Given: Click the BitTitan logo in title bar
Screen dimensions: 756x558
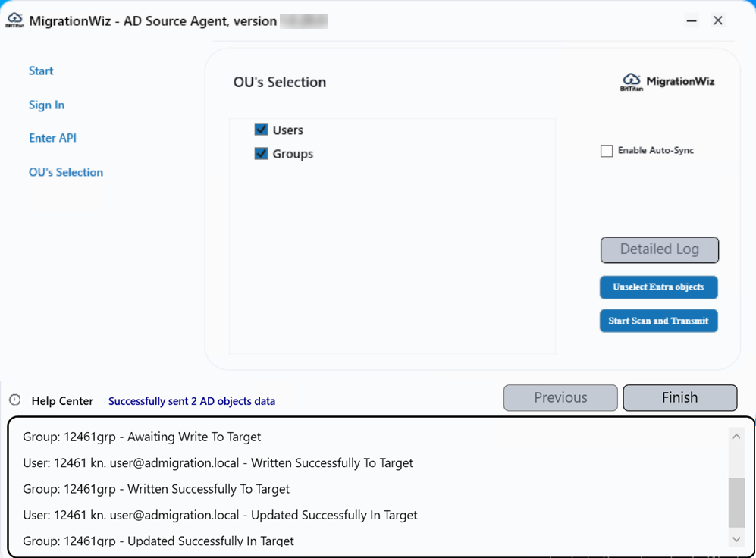Looking at the screenshot, I should point(14,20).
